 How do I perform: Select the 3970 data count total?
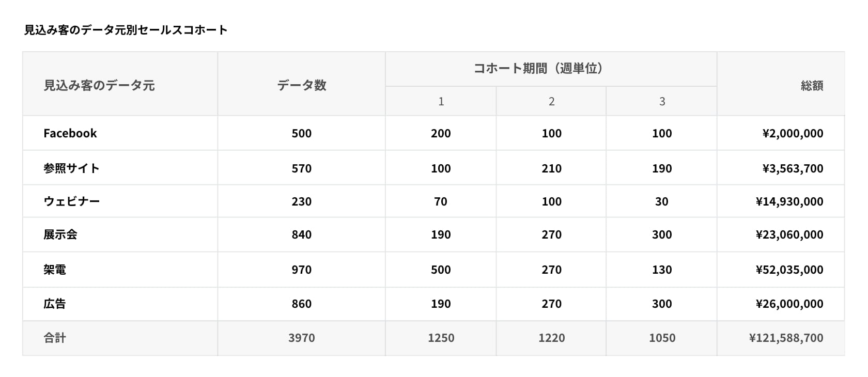pyautogui.click(x=301, y=338)
